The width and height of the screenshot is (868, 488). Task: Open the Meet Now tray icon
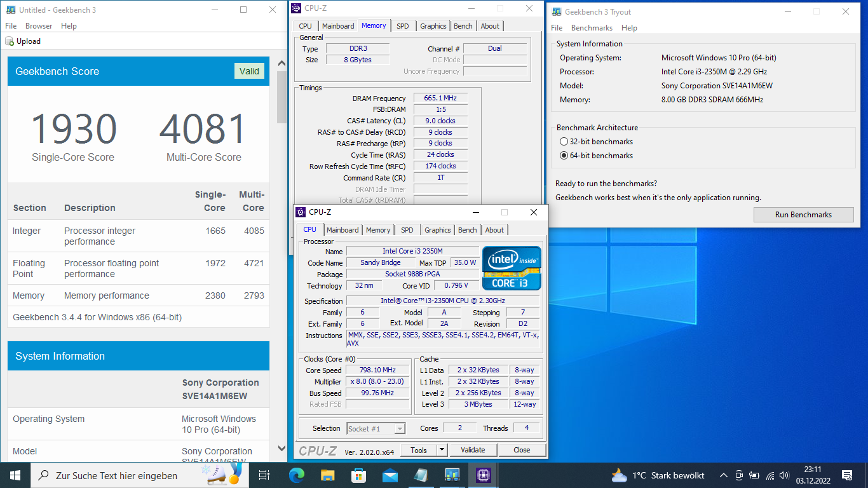[739, 475]
